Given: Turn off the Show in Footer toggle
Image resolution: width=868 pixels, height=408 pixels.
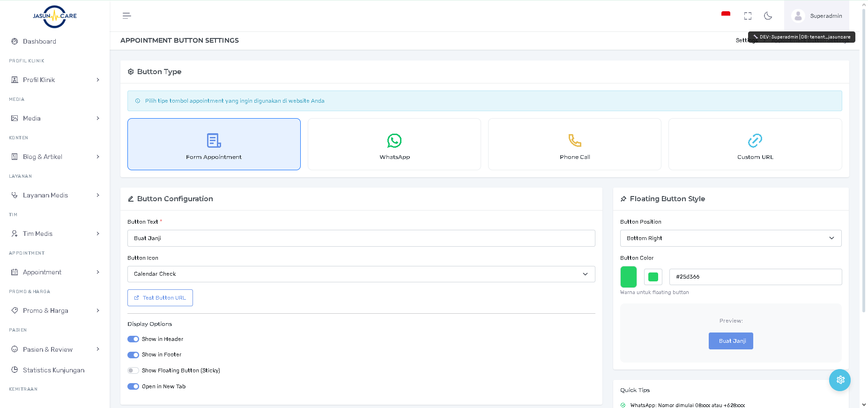Looking at the screenshot, I should (134, 355).
